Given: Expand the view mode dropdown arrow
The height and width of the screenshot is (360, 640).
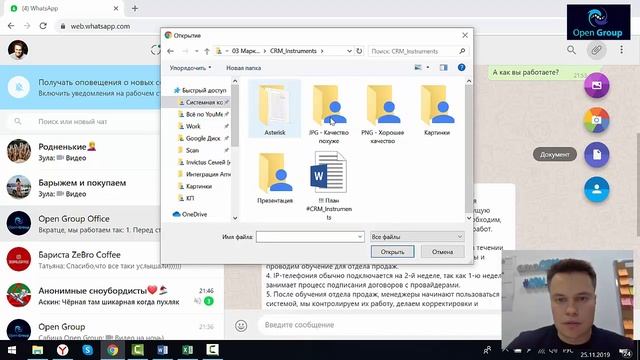Looking at the screenshot, I should point(428,68).
